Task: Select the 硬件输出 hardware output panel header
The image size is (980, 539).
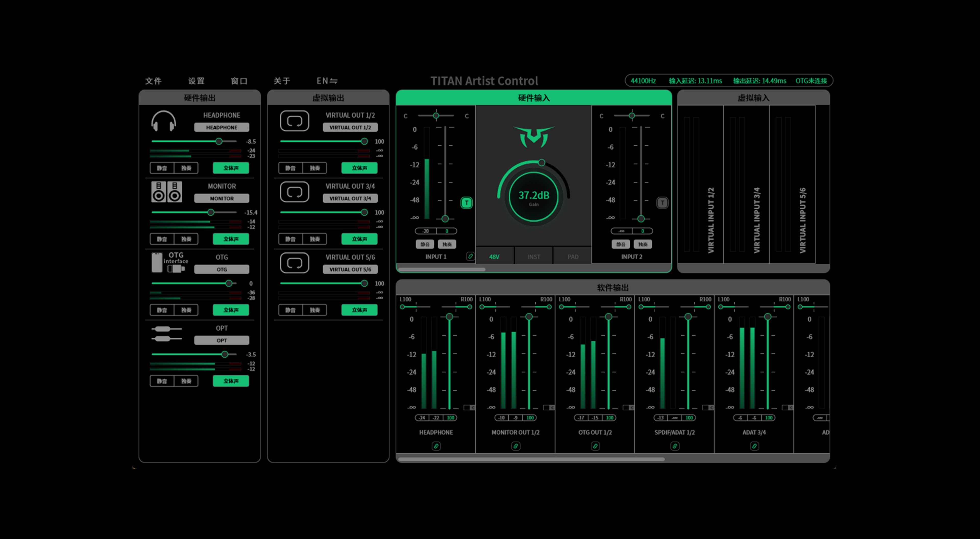Action: (x=200, y=98)
